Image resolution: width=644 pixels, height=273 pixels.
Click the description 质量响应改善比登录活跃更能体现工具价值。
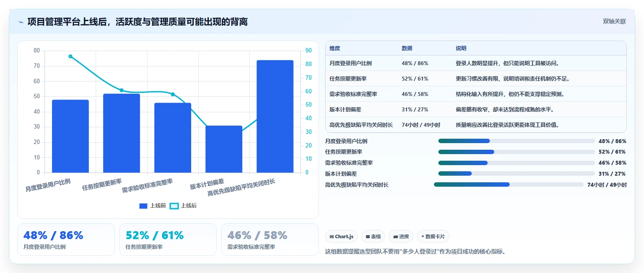point(508,125)
